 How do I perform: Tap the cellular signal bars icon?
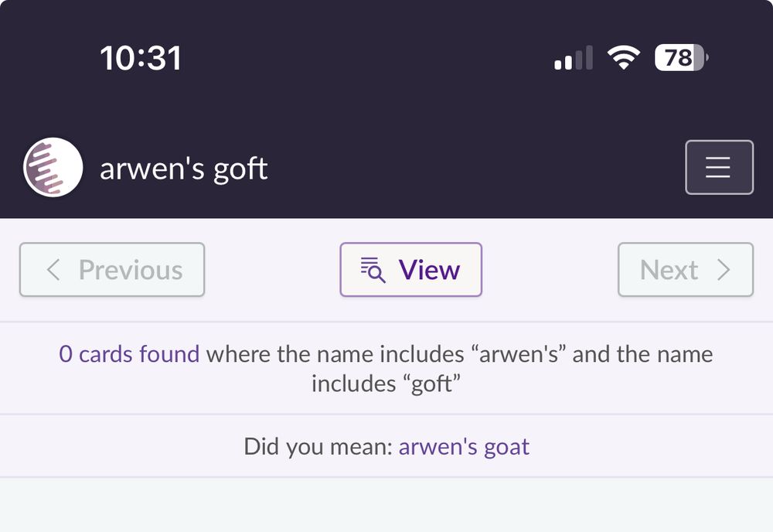pyautogui.click(x=574, y=58)
